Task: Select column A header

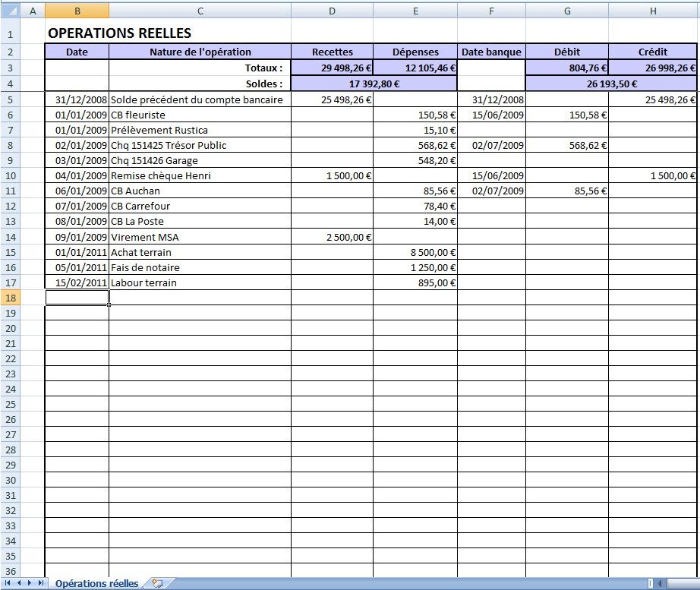Action: [x=33, y=11]
